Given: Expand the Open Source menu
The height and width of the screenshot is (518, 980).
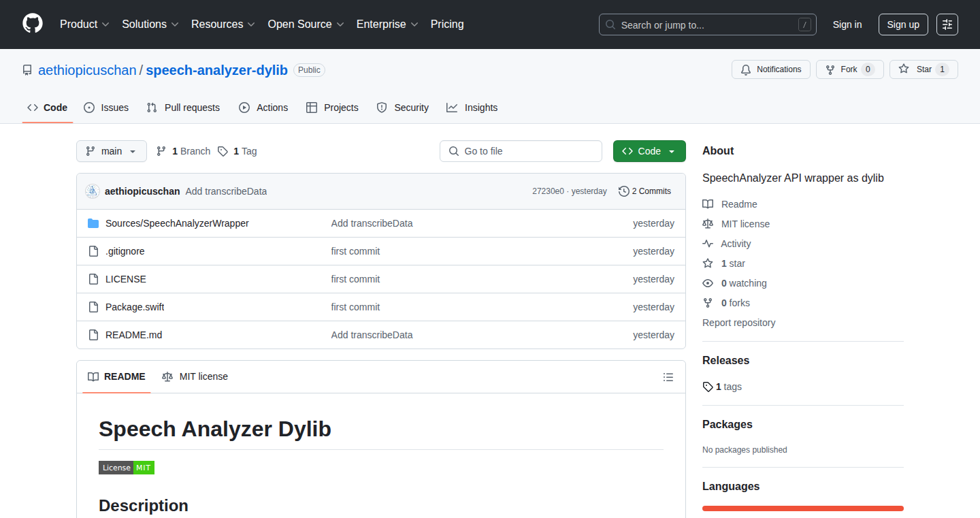Looking at the screenshot, I should pyautogui.click(x=306, y=25).
